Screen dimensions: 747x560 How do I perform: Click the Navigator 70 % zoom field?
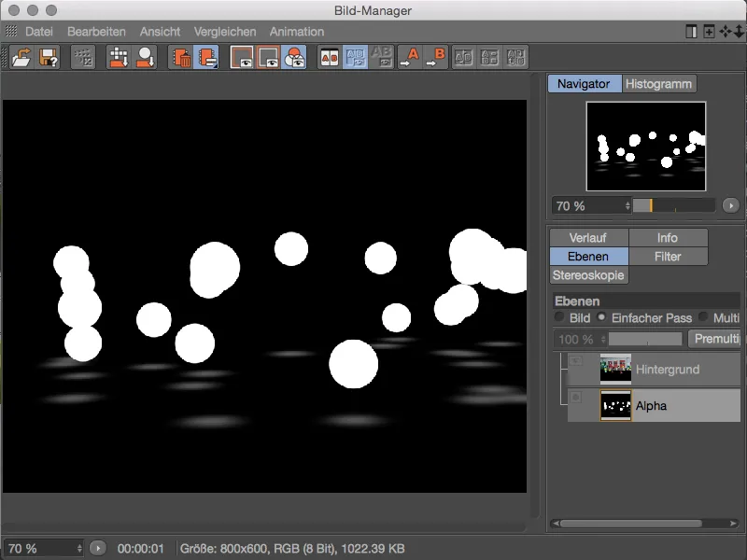591,205
